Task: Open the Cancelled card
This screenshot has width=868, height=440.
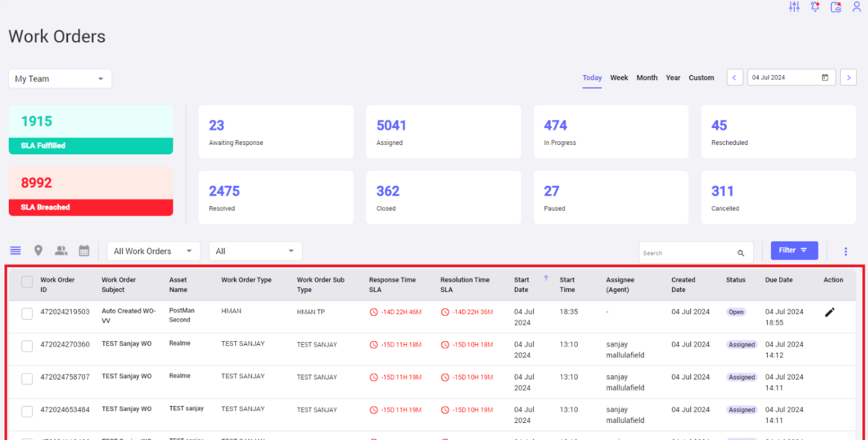Action: tap(778, 197)
